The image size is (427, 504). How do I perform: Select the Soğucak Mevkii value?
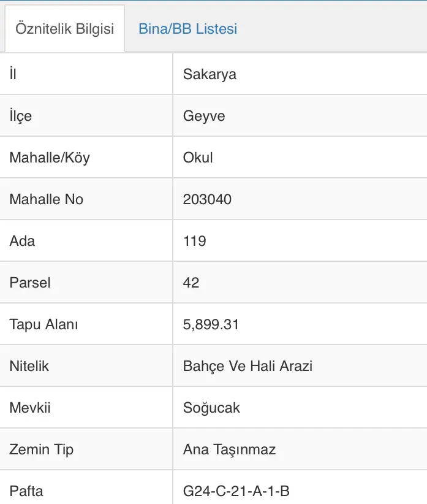click(x=211, y=408)
